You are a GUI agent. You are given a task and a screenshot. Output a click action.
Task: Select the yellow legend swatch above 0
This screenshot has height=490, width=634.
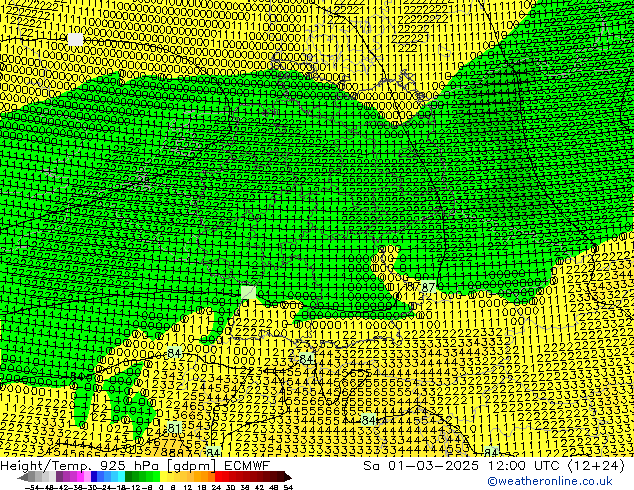click(x=163, y=477)
